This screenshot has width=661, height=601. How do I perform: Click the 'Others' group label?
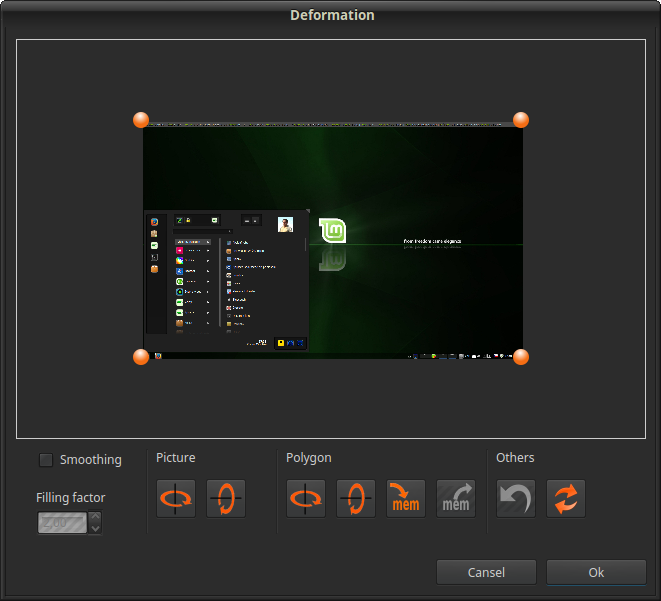click(x=515, y=458)
